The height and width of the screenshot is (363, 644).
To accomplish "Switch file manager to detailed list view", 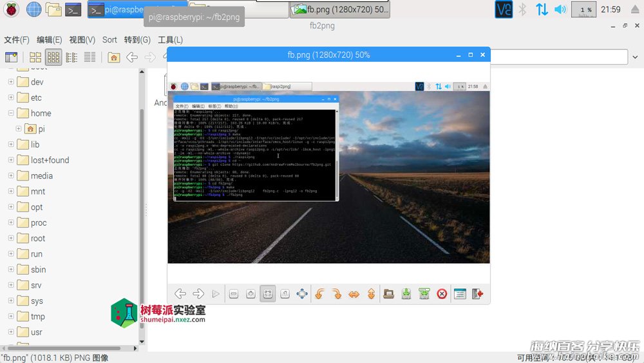I will (x=90, y=57).
